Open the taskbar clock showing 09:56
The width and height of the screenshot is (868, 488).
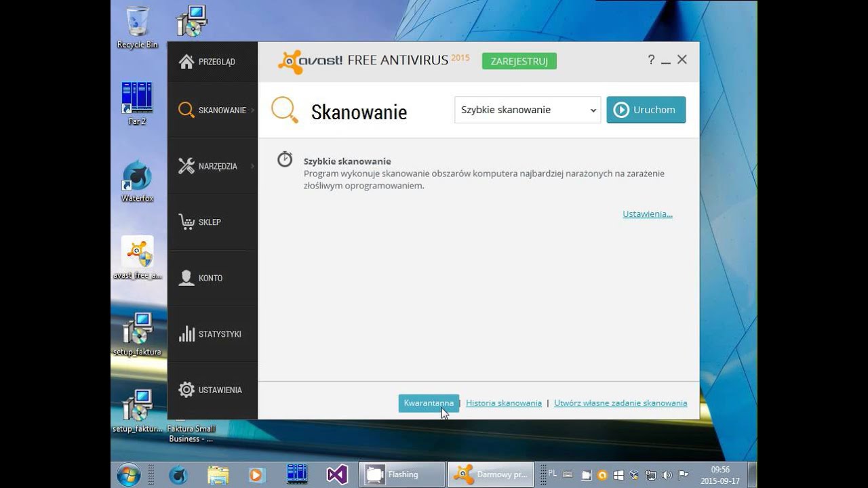(x=720, y=474)
